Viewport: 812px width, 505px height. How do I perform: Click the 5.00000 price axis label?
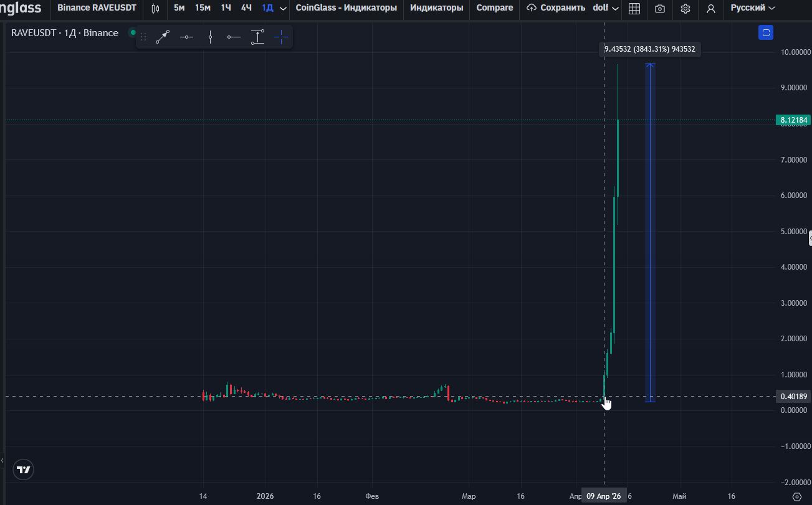tap(795, 232)
